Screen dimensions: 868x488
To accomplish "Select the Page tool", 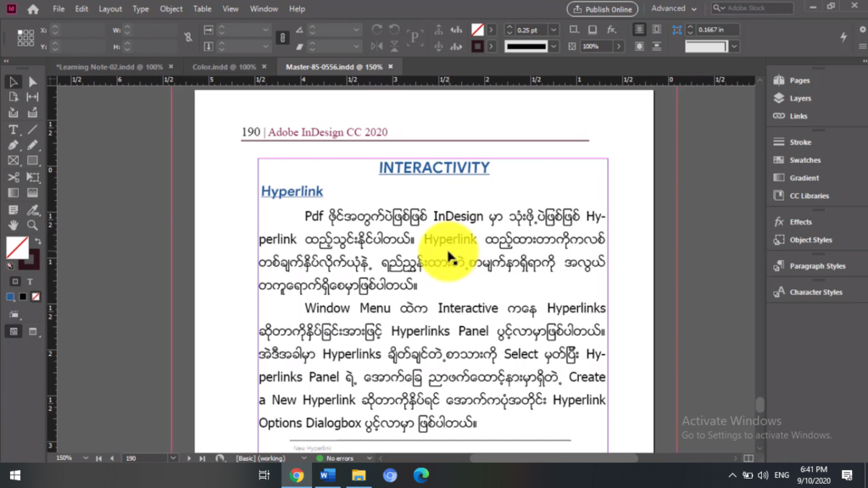I will point(14,97).
